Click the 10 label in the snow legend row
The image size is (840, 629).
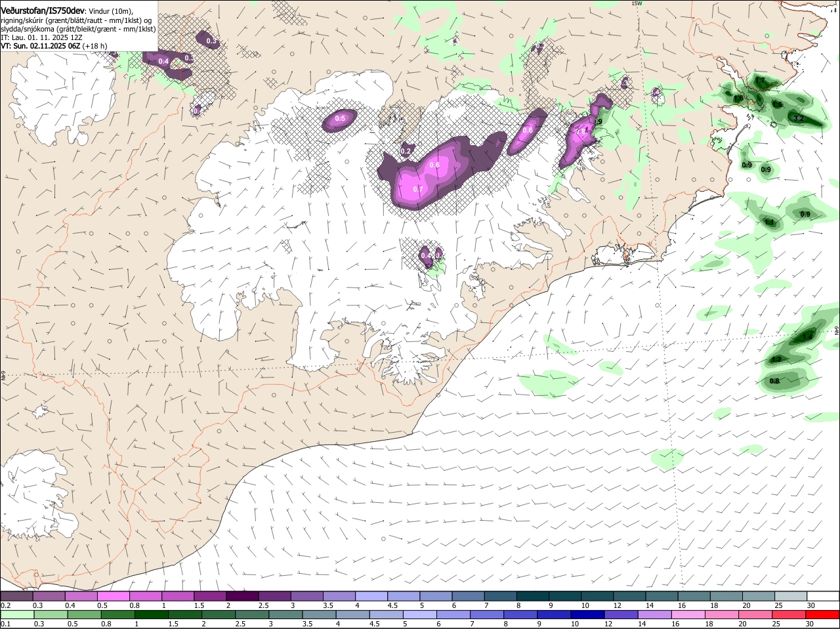click(584, 605)
